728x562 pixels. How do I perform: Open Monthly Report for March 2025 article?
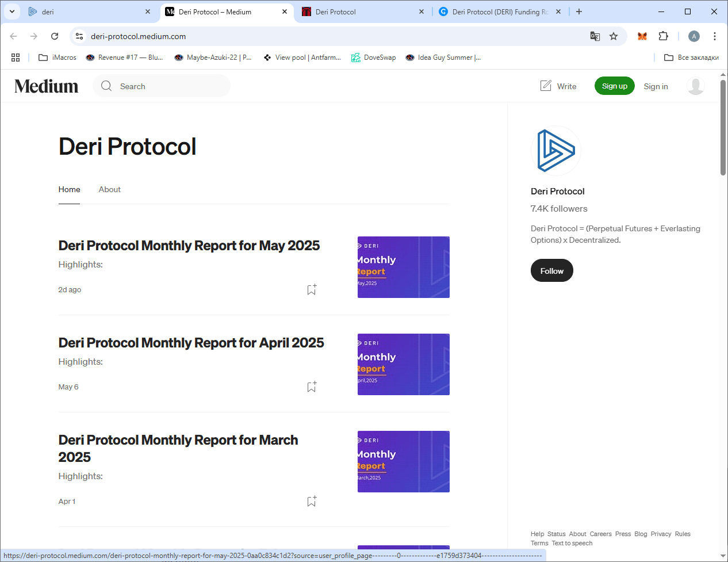tap(178, 448)
